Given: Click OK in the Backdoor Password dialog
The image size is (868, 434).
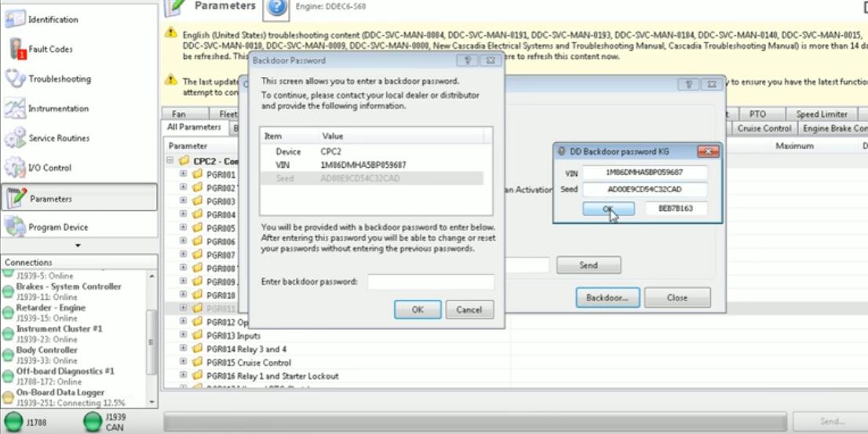Looking at the screenshot, I should click(418, 309).
